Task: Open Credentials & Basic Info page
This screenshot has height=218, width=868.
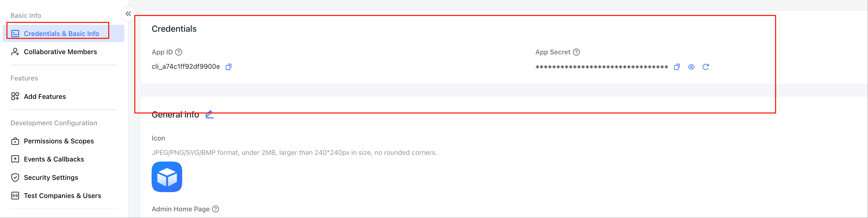Action: tap(61, 34)
